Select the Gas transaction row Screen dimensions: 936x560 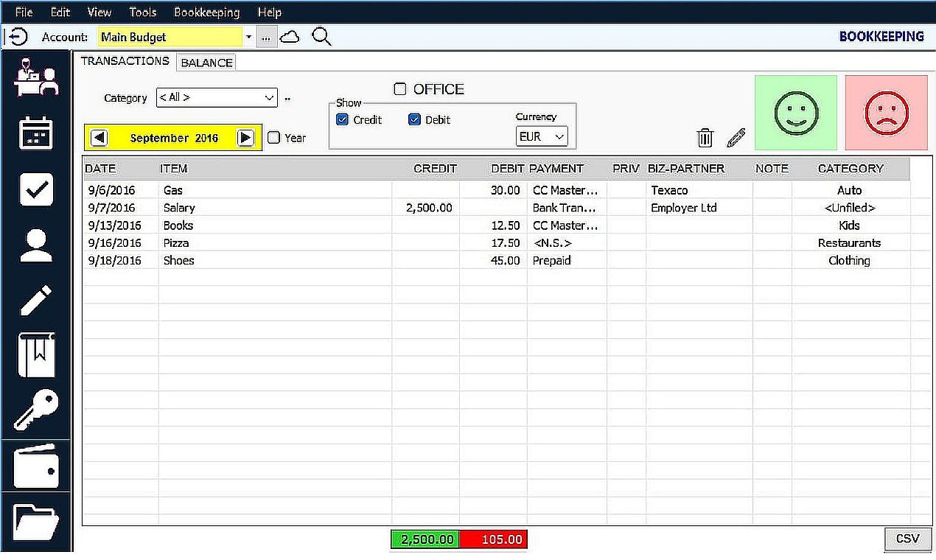497,190
